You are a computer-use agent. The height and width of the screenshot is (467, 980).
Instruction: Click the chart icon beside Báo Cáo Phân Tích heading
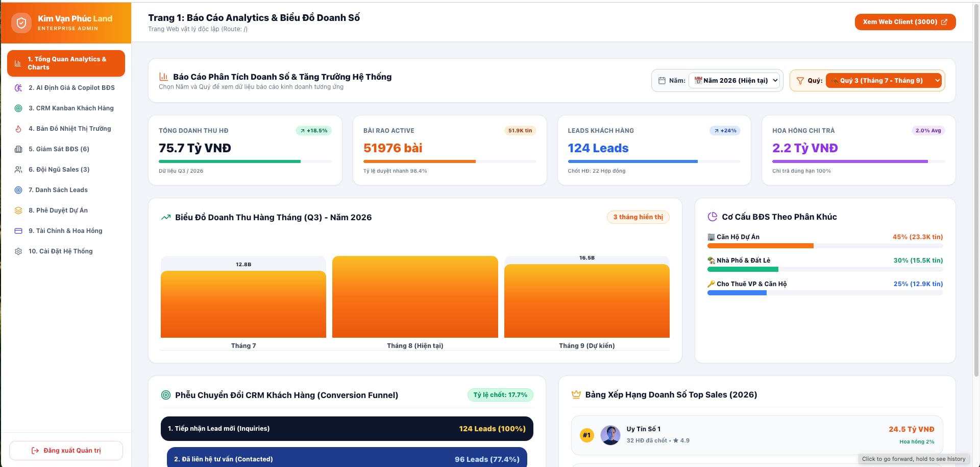click(164, 77)
